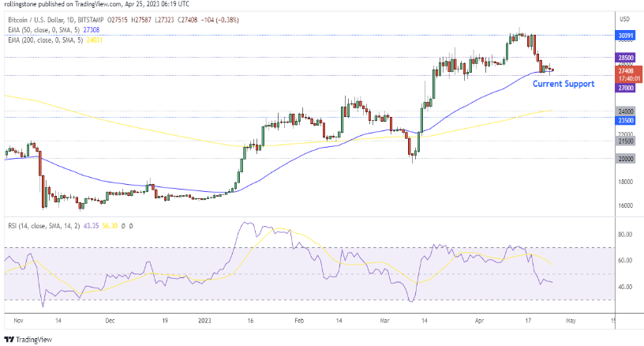The image size is (644, 346).
Task: Click the 17 date label on the time axis
Action: (x=528, y=321)
